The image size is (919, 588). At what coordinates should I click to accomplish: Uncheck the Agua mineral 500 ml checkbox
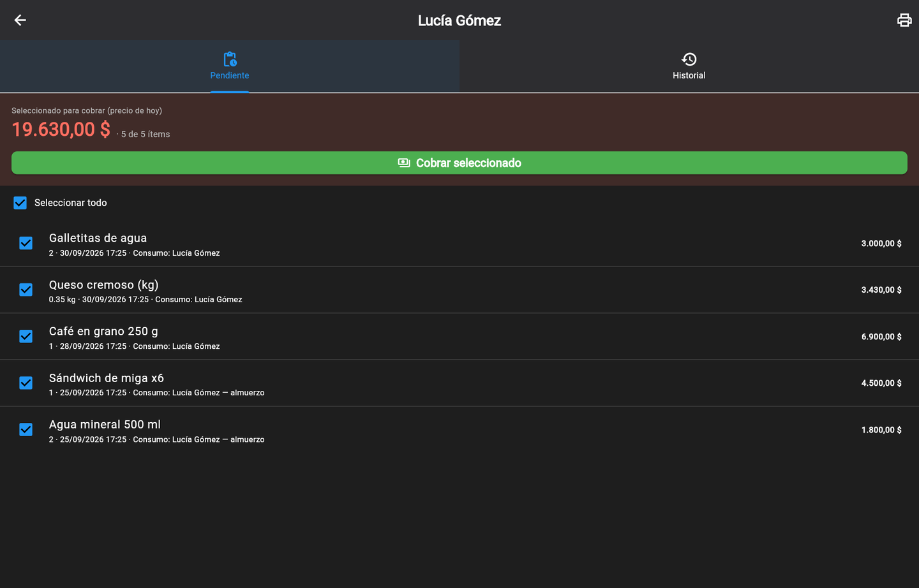(26, 429)
